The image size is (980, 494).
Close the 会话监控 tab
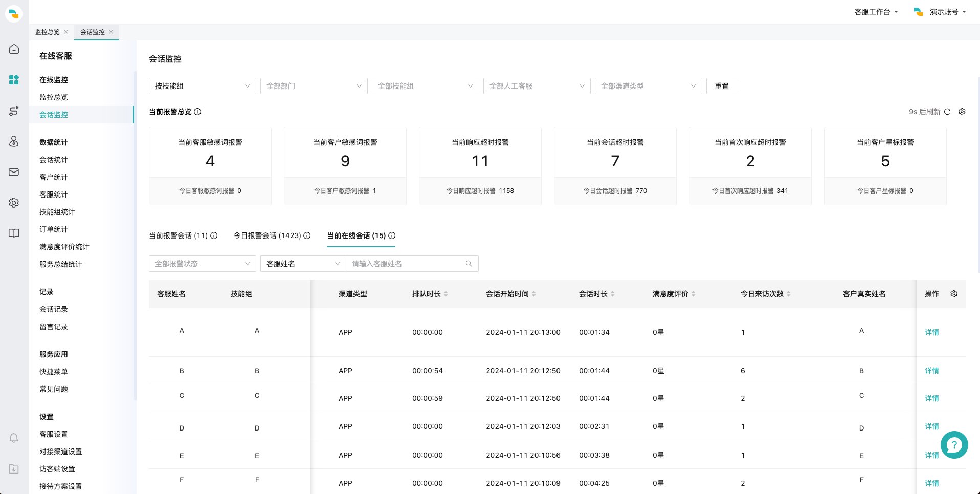tap(111, 32)
